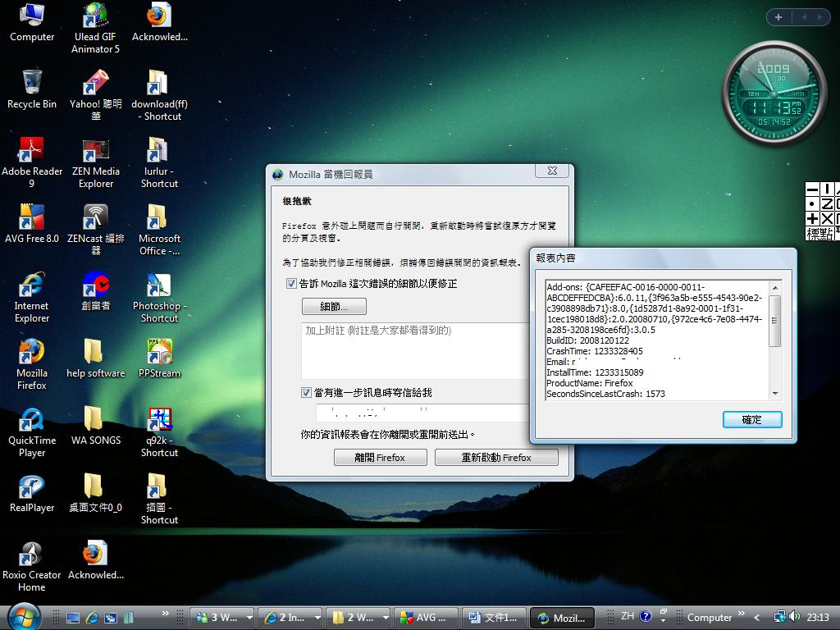Toggle 告訴 Mozilla crash details checkbox
This screenshot has height=630, width=840.
[291, 283]
